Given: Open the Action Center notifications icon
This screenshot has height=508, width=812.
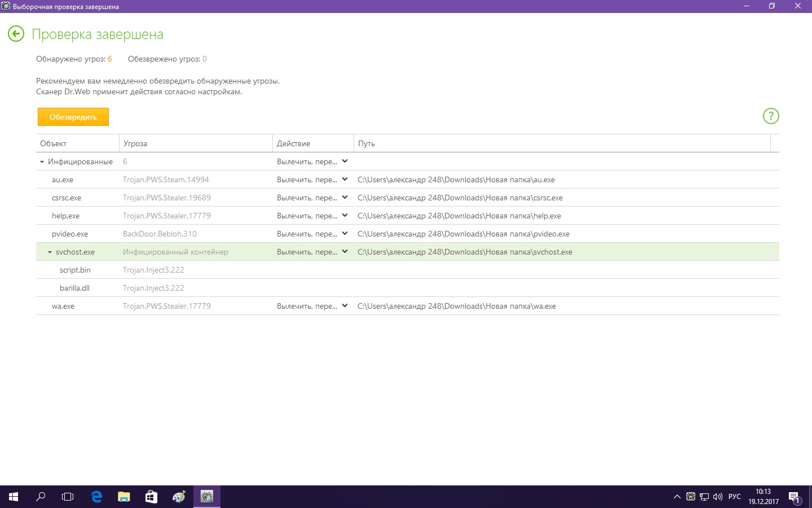Looking at the screenshot, I should coord(794,497).
